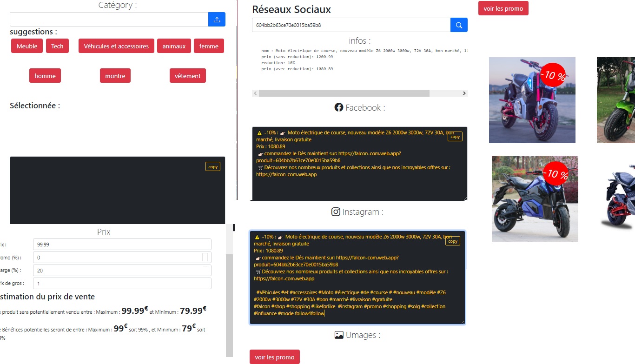Click the upload icon beside Catégory field
Image resolution: width=635 pixels, height=364 pixels.
(217, 20)
